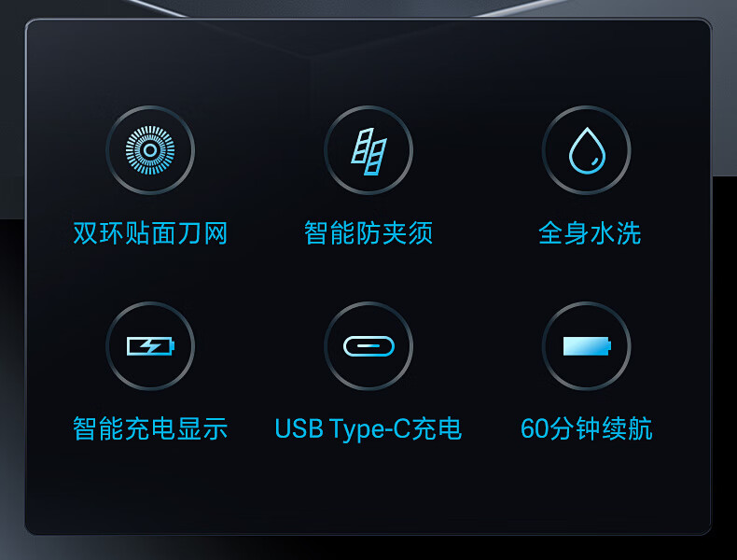The image size is (737, 560).
Task: Click the 双环贴面刀网 label
Action: (150, 233)
